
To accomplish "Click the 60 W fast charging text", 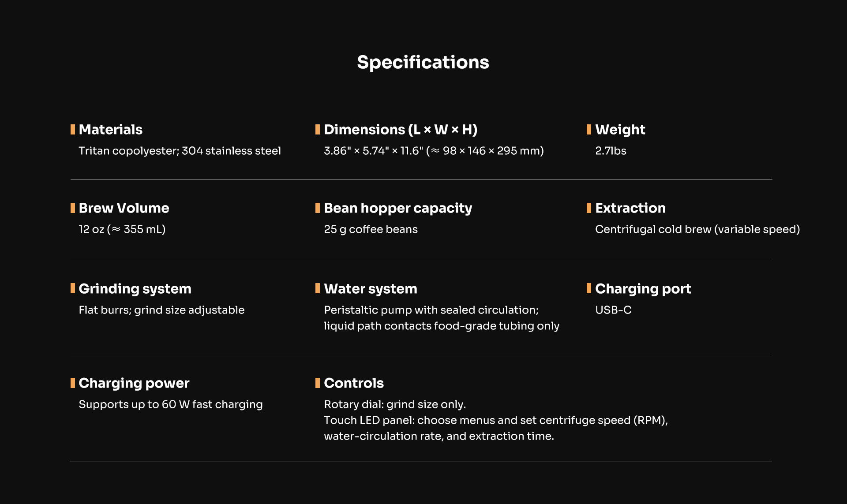I will coord(171,404).
